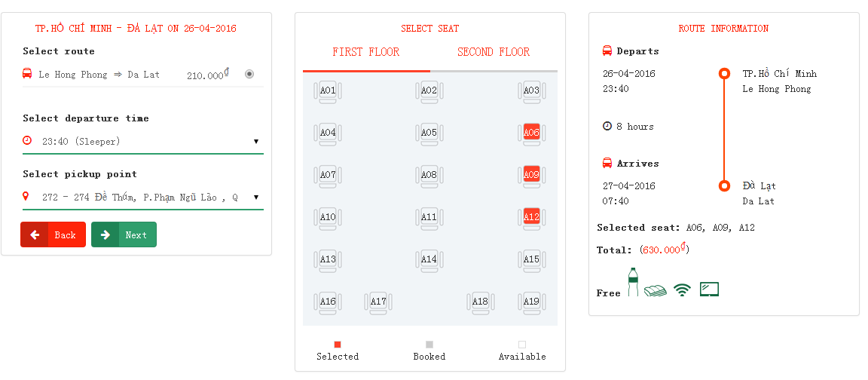Click the red Selected legend swatch
Viewport: 868px width, 380px height.
point(338,345)
